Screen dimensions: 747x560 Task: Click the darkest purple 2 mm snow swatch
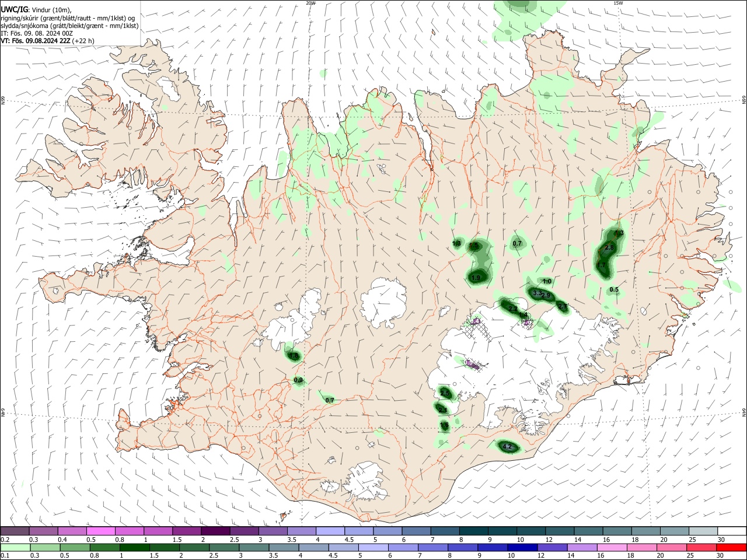pos(215,531)
